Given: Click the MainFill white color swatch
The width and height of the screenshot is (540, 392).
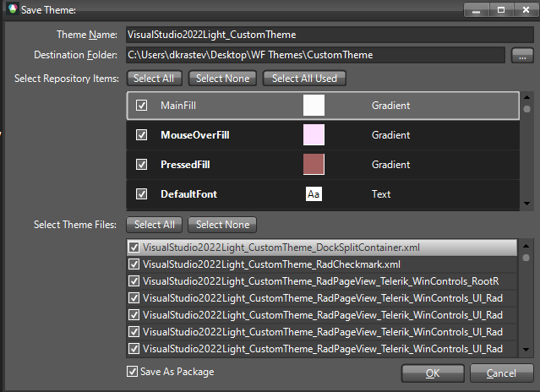Looking at the screenshot, I should click(314, 106).
